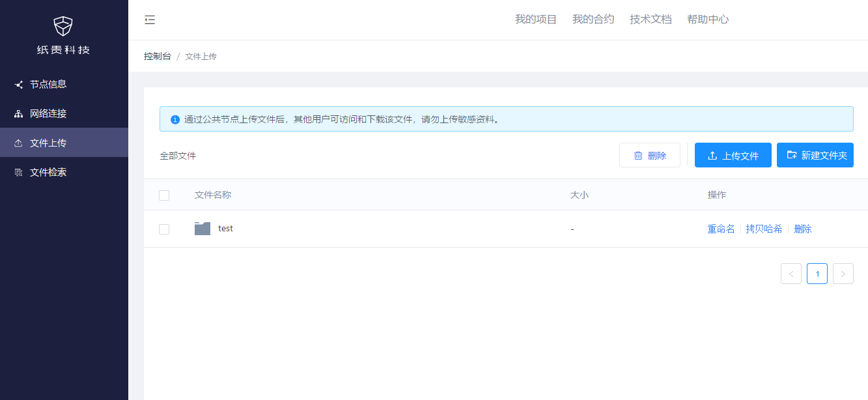Image resolution: width=868 pixels, height=400 pixels.
Task: Click the test folder icon
Action: pos(203,229)
